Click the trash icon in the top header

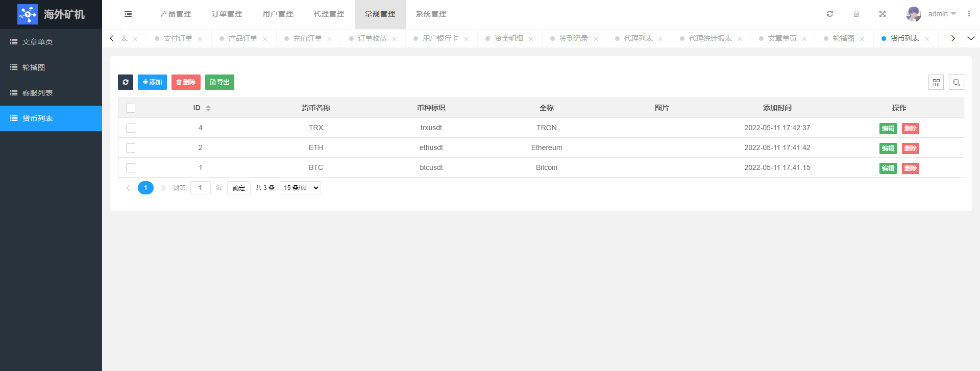(x=856, y=14)
